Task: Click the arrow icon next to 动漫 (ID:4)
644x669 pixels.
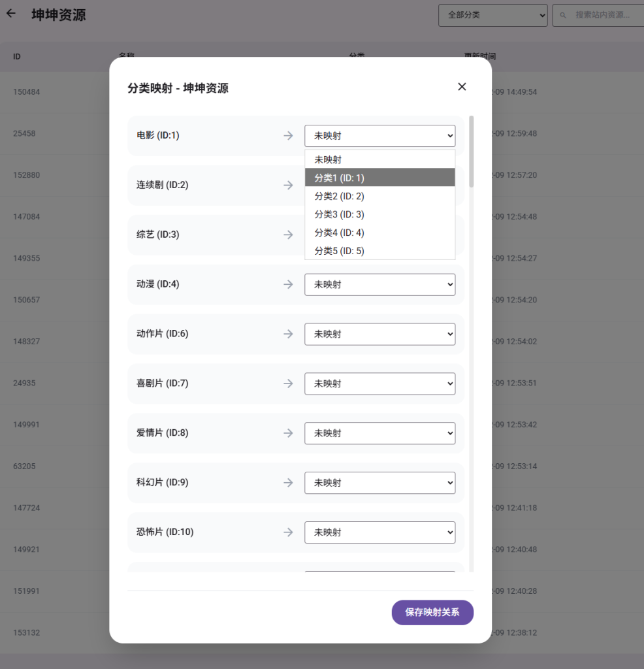Action: tap(288, 285)
